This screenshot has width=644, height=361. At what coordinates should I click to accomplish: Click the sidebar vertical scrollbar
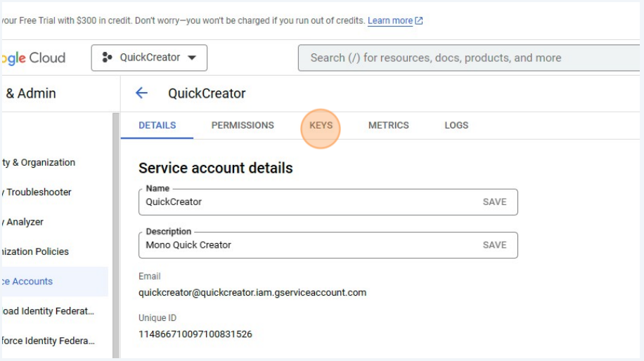(x=116, y=235)
